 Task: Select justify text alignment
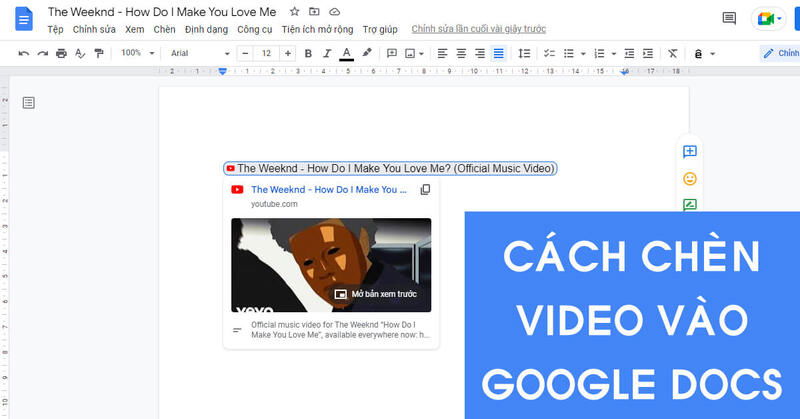499,53
